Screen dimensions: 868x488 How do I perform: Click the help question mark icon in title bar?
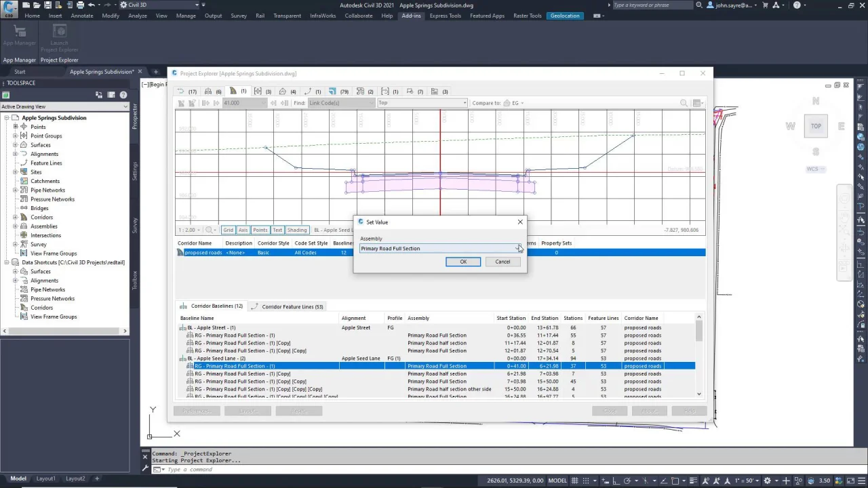(x=797, y=5)
